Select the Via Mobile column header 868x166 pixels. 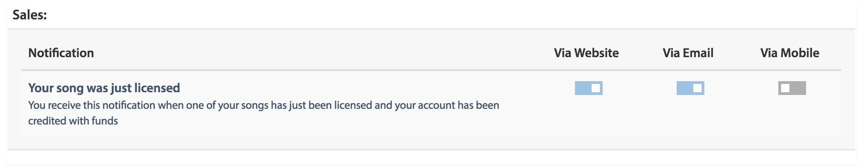[x=789, y=53]
